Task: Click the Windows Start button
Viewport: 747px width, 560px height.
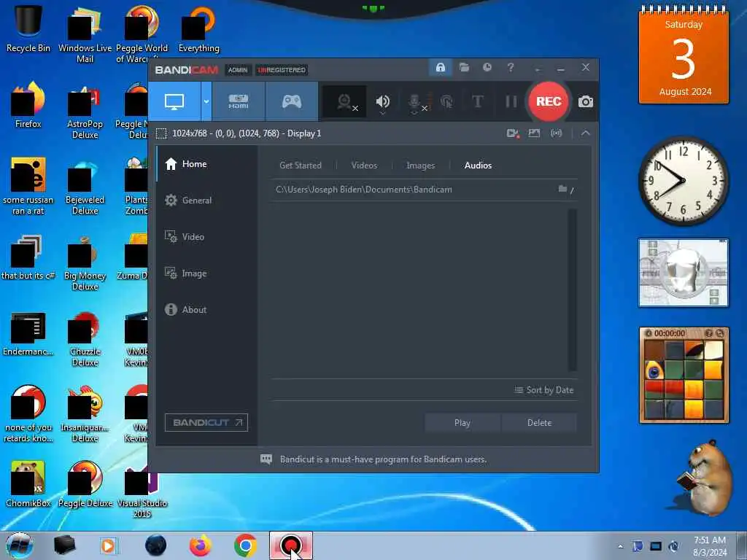Action: [x=20, y=545]
